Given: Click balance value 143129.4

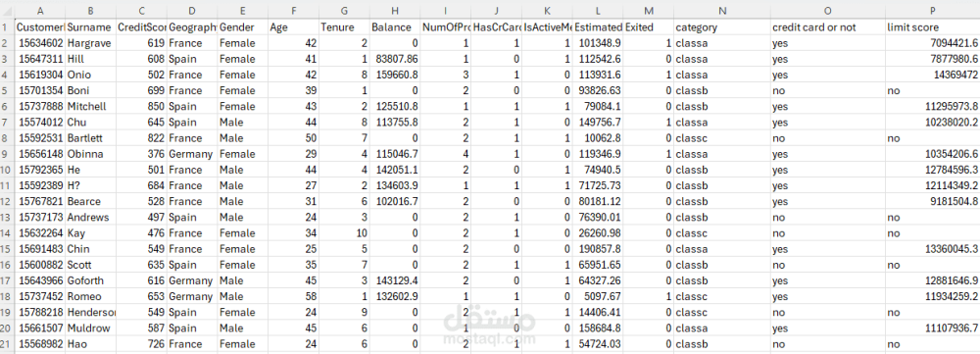Looking at the screenshot, I should 394,280.
